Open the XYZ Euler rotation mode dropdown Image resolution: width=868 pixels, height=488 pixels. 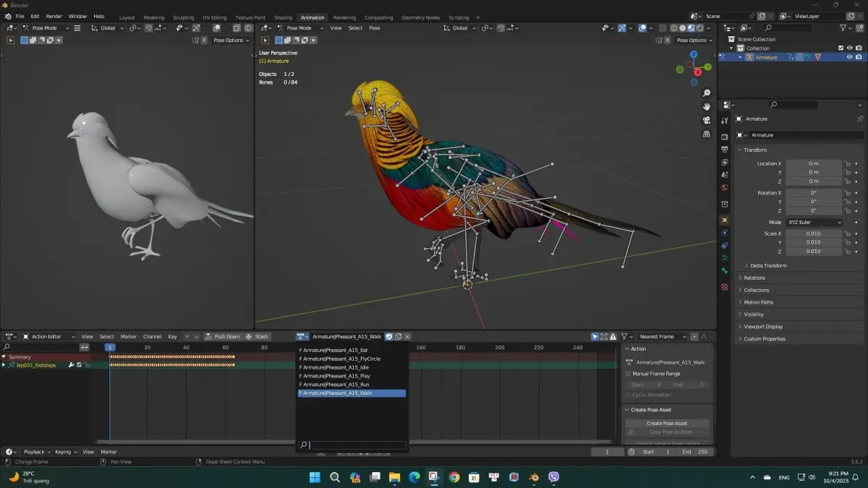click(814, 222)
